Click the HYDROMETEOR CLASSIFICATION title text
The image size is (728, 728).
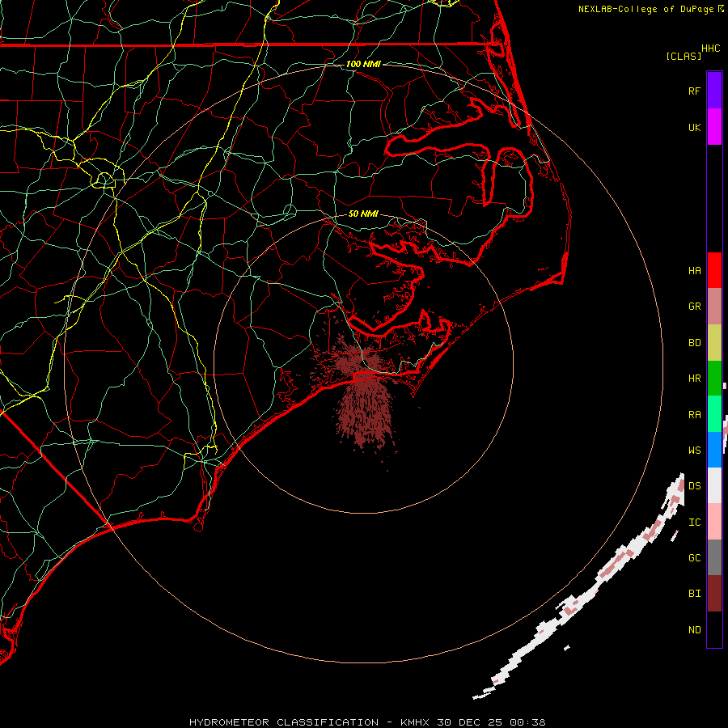pos(284,722)
